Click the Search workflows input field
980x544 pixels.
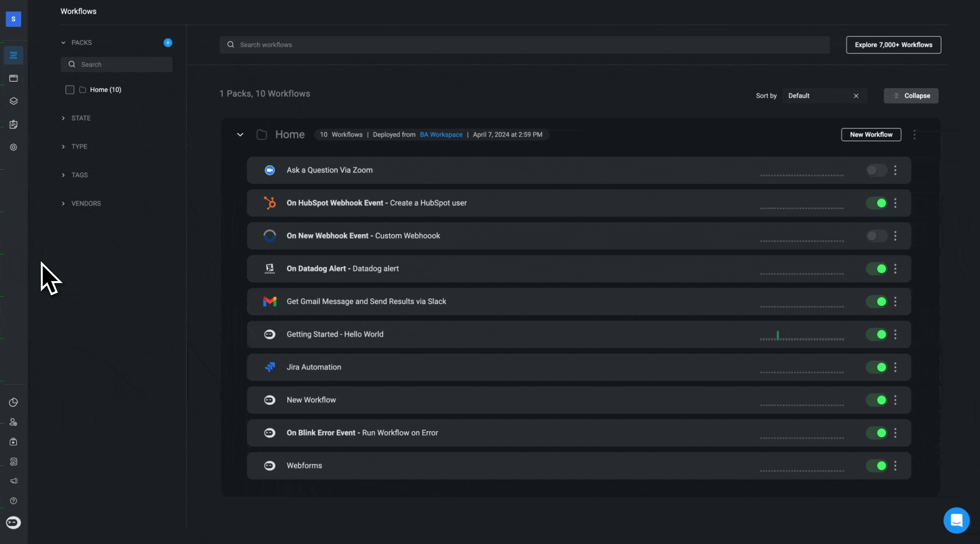click(524, 45)
